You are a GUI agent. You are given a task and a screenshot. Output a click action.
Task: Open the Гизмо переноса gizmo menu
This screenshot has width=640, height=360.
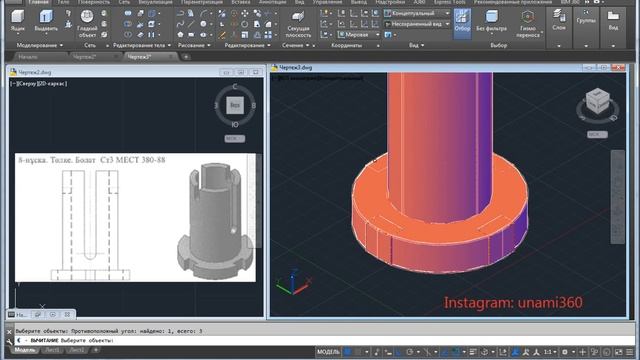(528, 24)
